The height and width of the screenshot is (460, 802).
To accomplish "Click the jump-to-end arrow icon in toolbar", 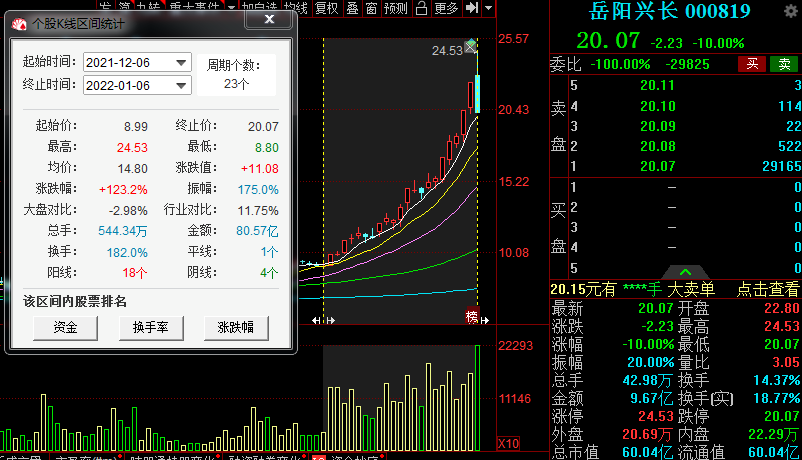I will (472, 8).
